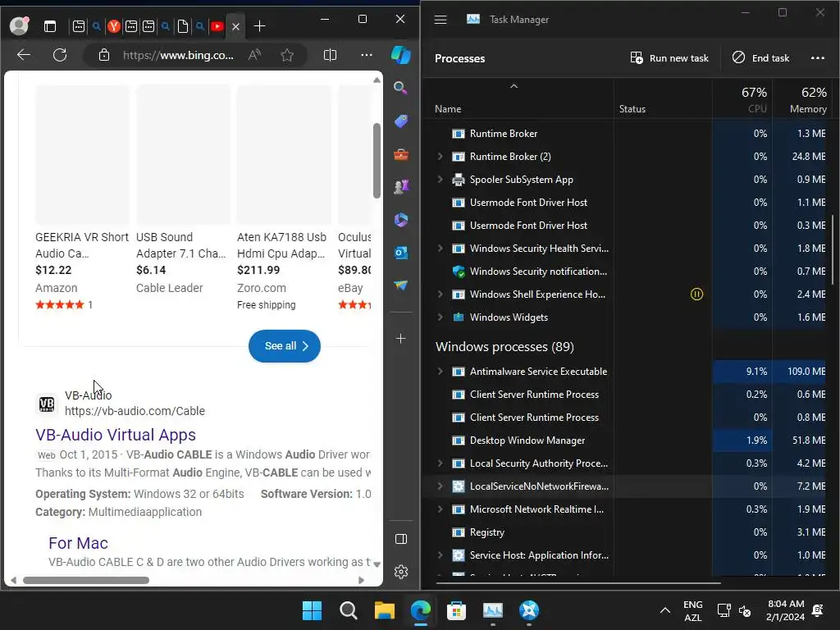Viewport: 840px width, 630px height.
Task: Close the active Edge tab
Action: (x=235, y=26)
